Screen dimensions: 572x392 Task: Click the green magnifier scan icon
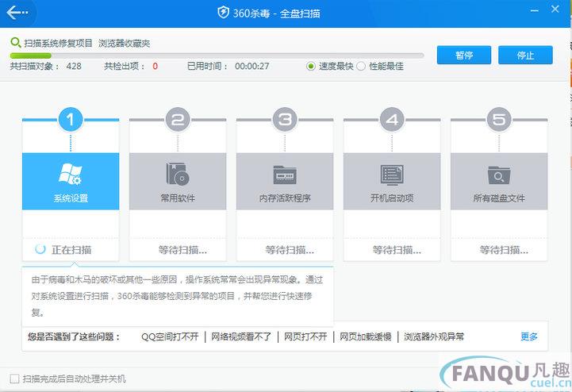point(15,43)
